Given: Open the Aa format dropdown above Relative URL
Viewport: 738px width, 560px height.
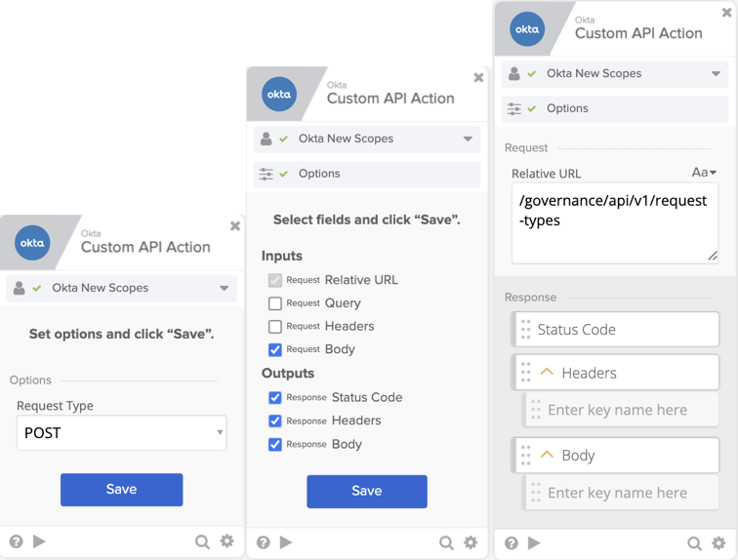Looking at the screenshot, I should tap(704, 173).
